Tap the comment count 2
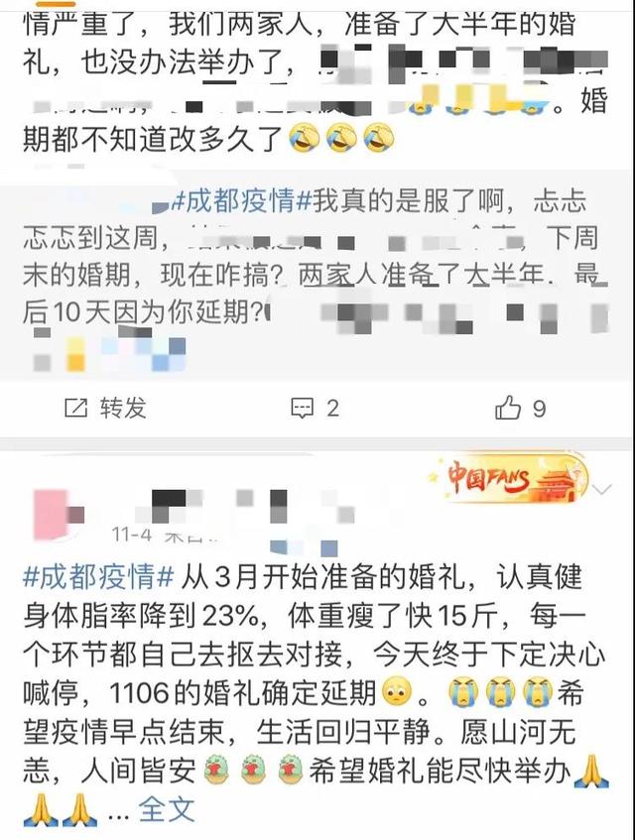635x840 pixels. click(332, 409)
